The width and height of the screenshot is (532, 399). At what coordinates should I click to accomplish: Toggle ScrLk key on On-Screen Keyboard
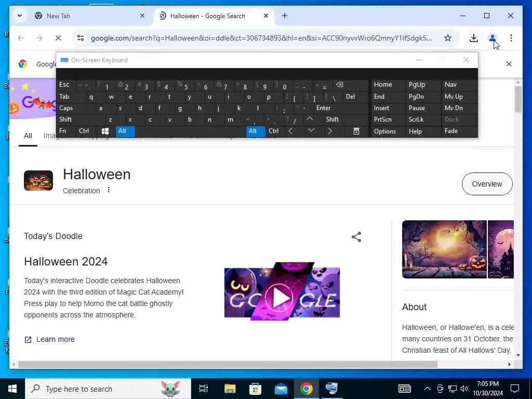click(x=423, y=119)
